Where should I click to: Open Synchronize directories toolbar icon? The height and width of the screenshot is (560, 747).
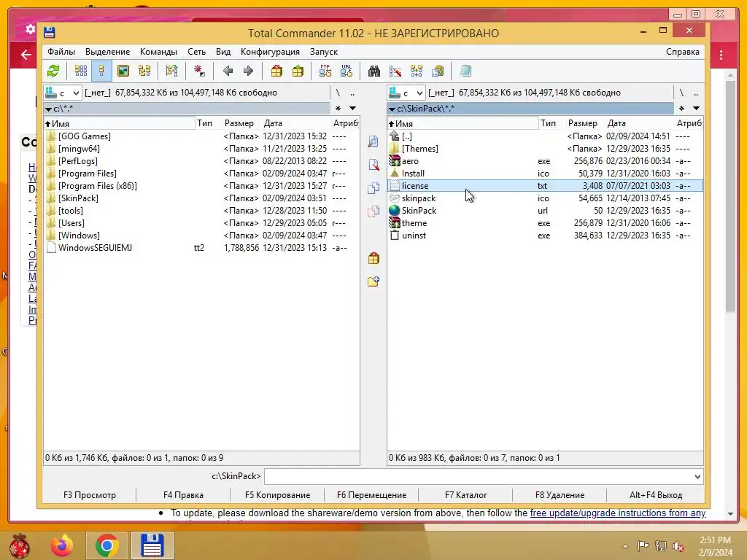click(x=417, y=71)
